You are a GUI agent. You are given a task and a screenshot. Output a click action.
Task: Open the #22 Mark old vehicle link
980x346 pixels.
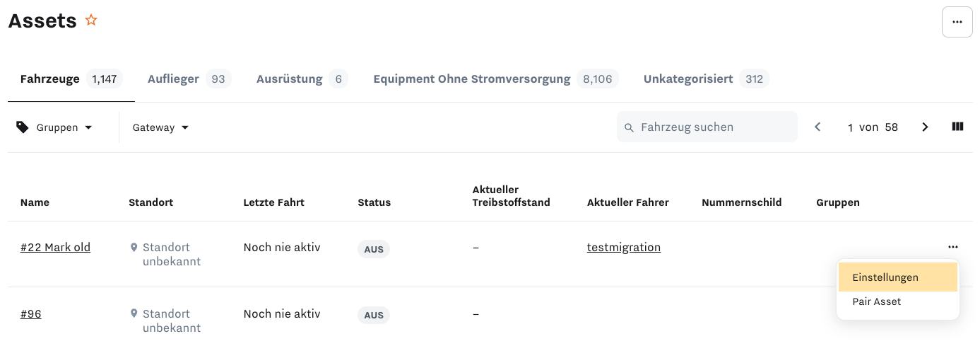coord(55,248)
